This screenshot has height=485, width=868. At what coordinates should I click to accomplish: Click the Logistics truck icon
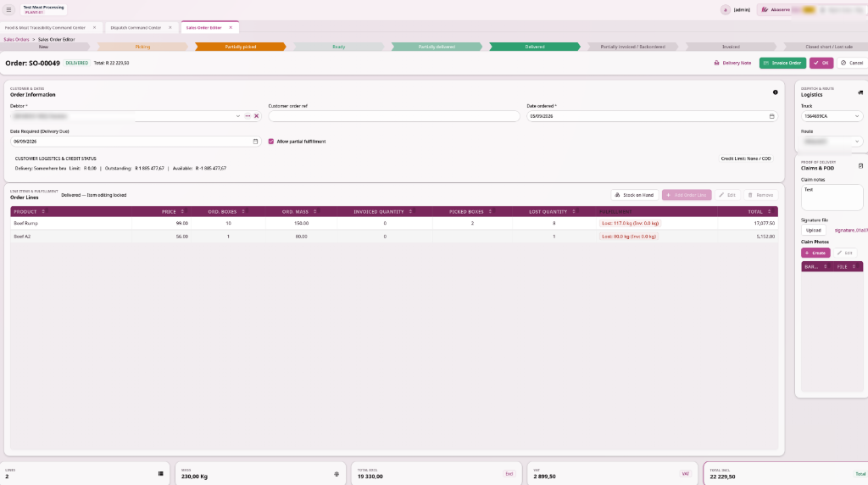pyautogui.click(x=860, y=92)
